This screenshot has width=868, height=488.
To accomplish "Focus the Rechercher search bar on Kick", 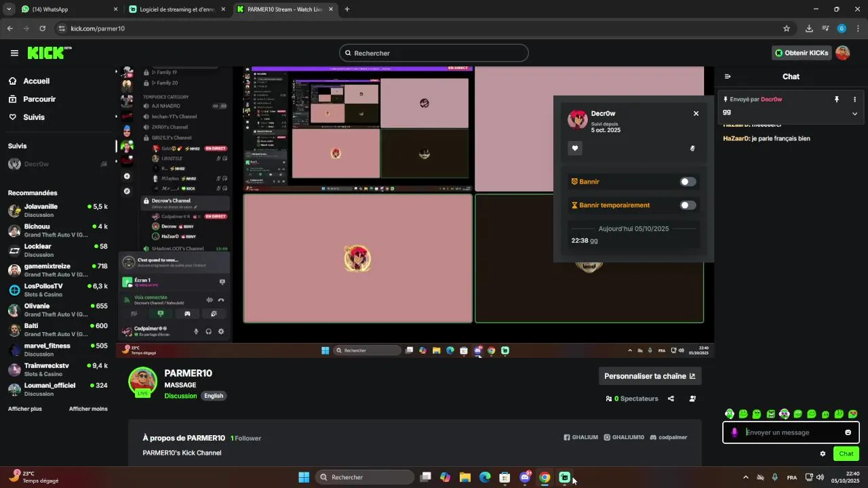I will 434,53.
